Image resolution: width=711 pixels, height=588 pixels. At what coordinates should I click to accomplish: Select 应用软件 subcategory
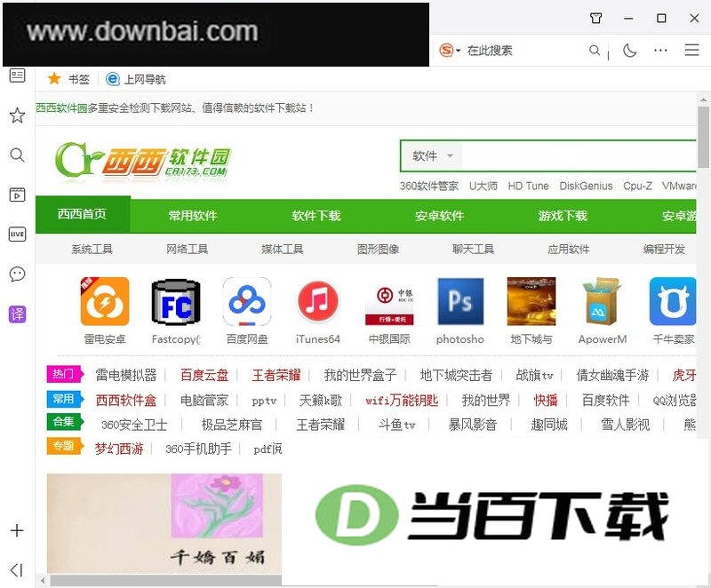569,250
